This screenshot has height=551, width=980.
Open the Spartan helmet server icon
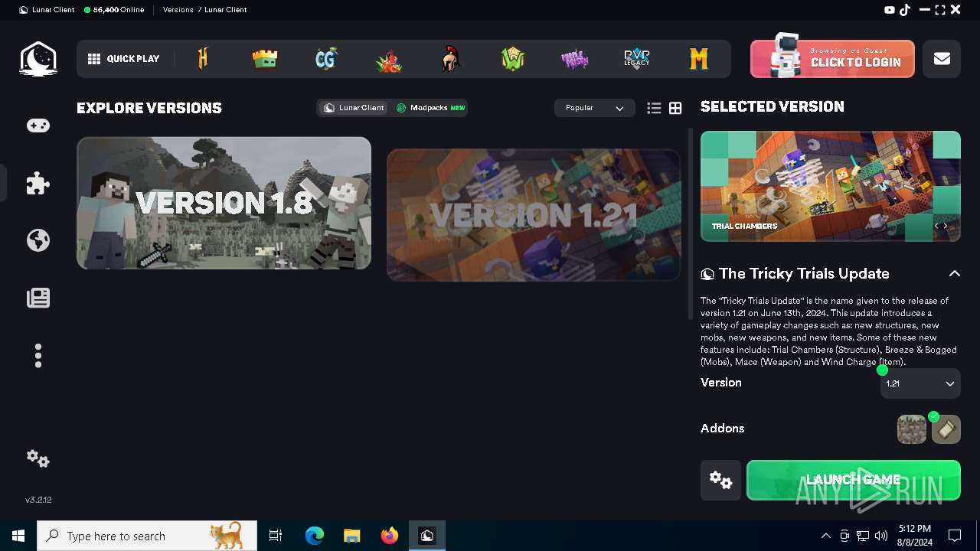coord(451,59)
